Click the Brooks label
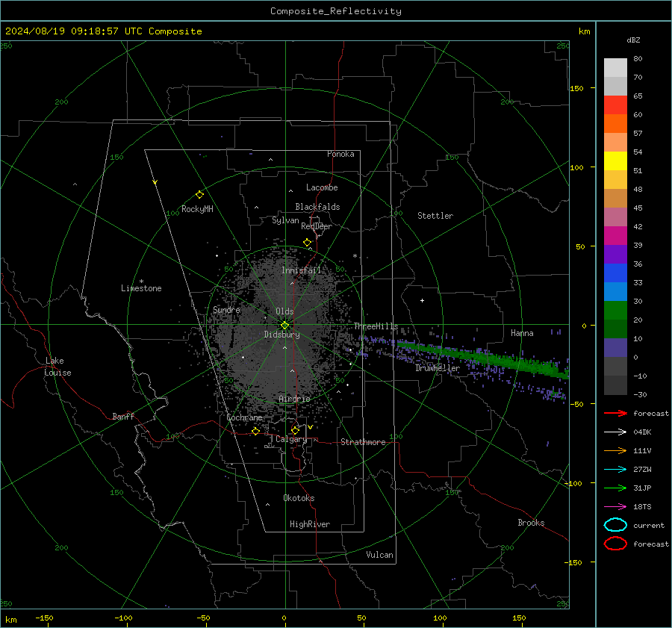The image size is (672, 628). [x=531, y=523]
